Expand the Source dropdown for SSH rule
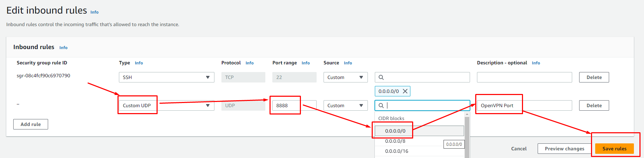This screenshot has width=644, height=158. (346, 77)
